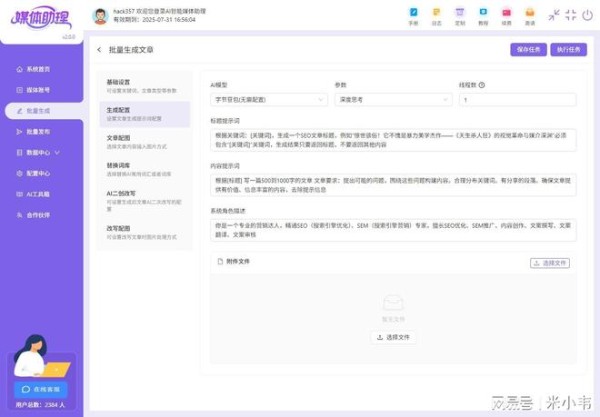
Task: Expand 数据中心 in the sidebar
Action: tap(42, 153)
